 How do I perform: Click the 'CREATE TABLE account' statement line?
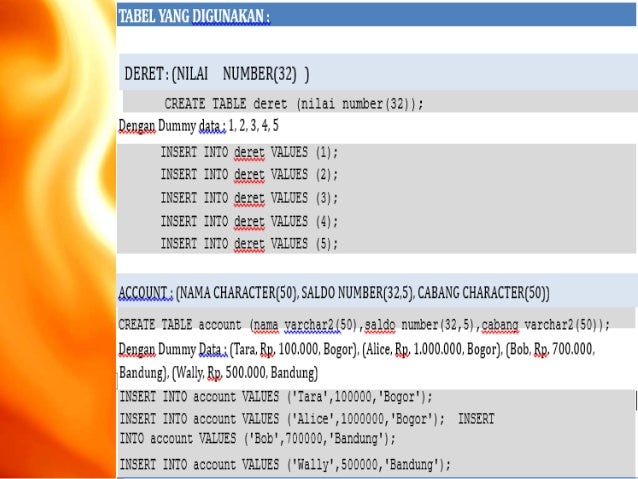pos(364,325)
